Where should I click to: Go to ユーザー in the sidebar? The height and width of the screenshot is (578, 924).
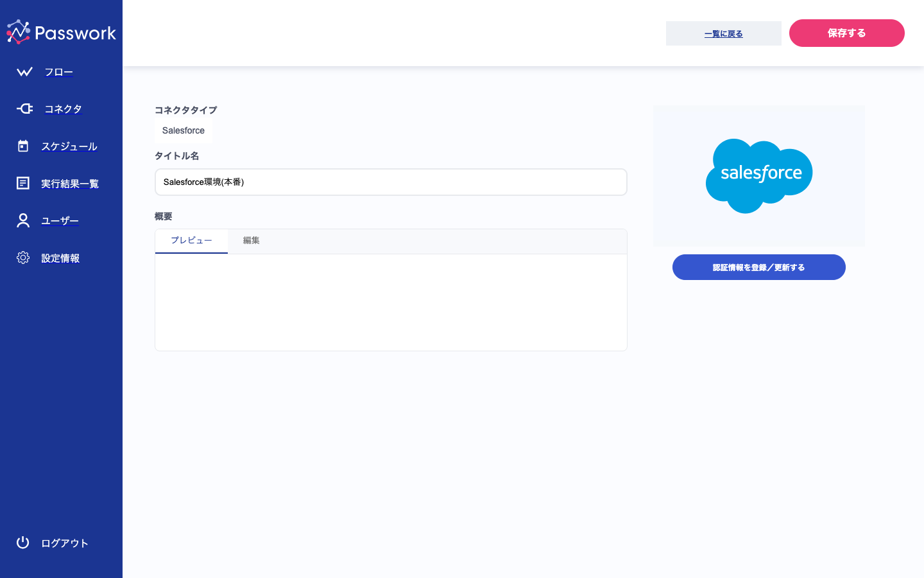[x=60, y=221]
